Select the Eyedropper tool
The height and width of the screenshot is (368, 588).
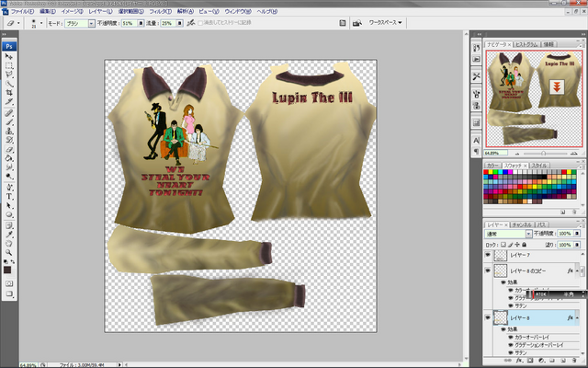pos(9,235)
